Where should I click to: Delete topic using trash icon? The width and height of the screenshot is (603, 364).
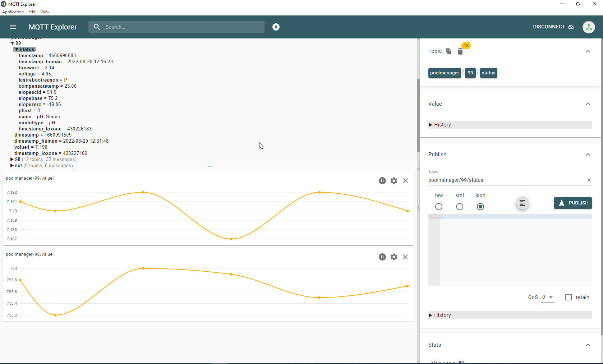coord(460,51)
